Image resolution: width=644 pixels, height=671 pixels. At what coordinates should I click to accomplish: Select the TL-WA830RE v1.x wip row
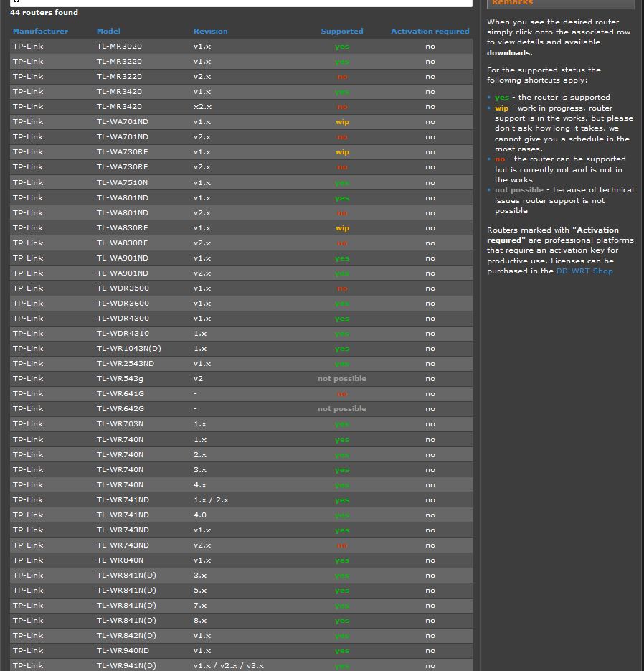241,228
